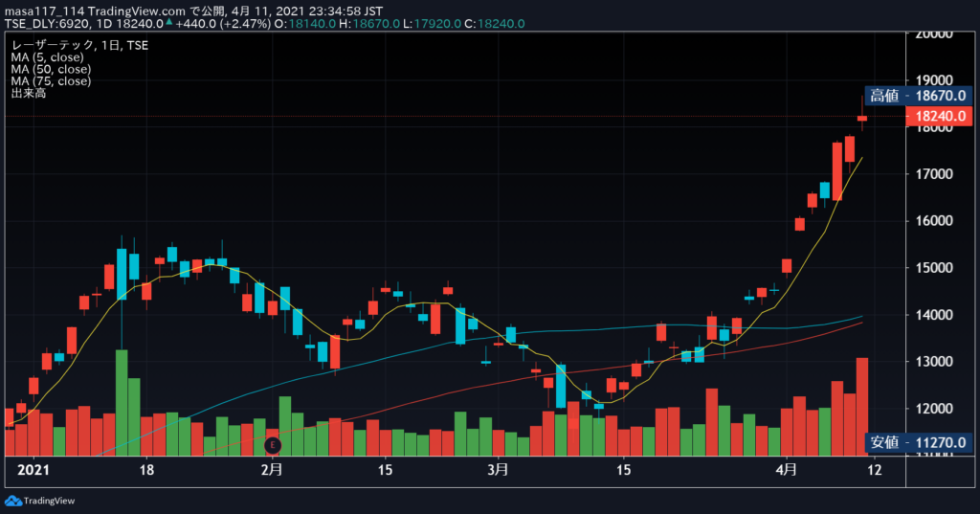Screen dimensions: 980x514
Task: Click the last red volume bar in April
Action: click(862, 407)
